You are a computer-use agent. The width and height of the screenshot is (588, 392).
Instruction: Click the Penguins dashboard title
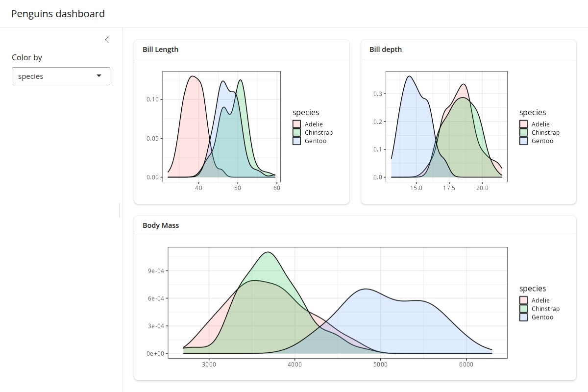(x=58, y=14)
